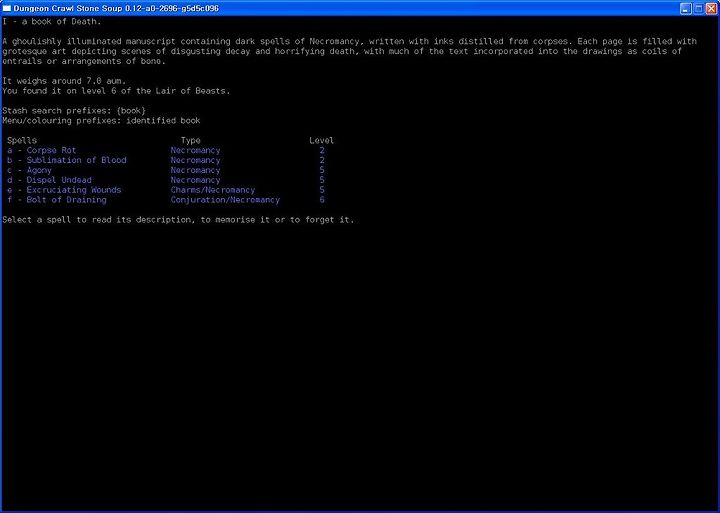Click the Dungeon Crawl window title icon
The image size is (720, 513).
coord(7,8)
